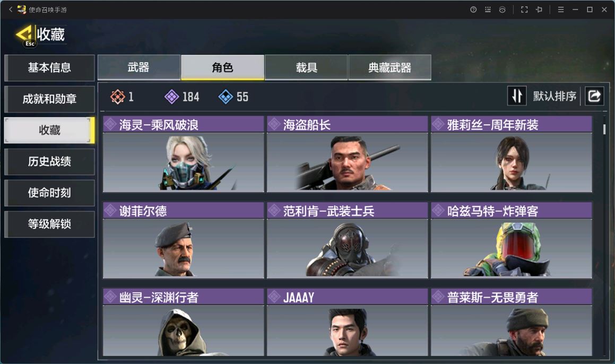Click the blue rare rarity icon
Screen dimensions: 615x364
tap(226, 97)
